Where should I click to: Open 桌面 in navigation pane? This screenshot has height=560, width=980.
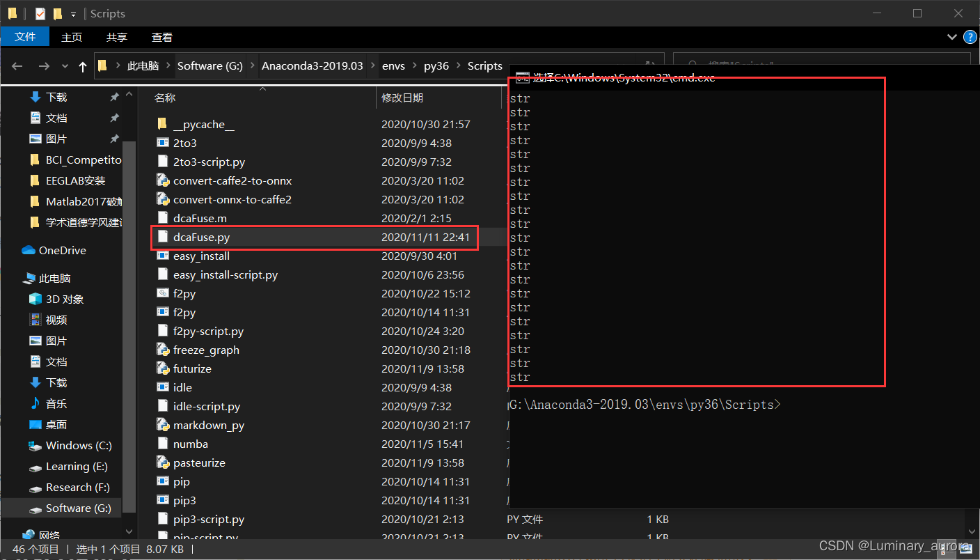[56, 425]
